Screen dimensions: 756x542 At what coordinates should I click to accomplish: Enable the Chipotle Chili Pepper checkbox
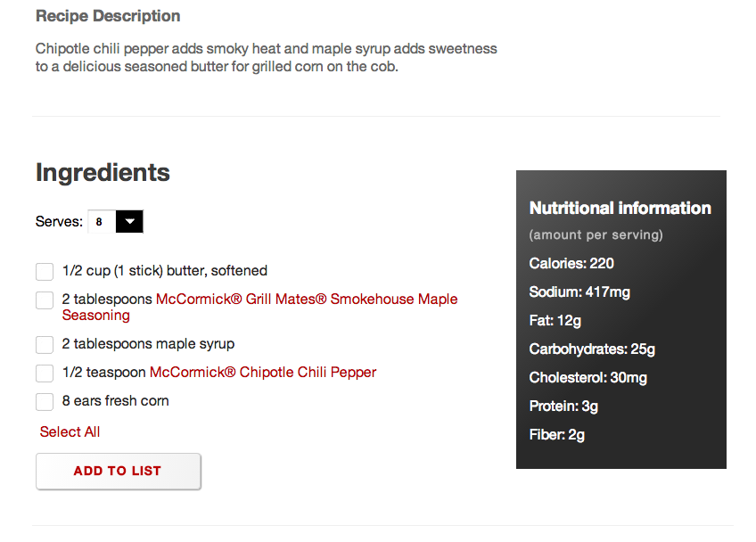(45, 374)
